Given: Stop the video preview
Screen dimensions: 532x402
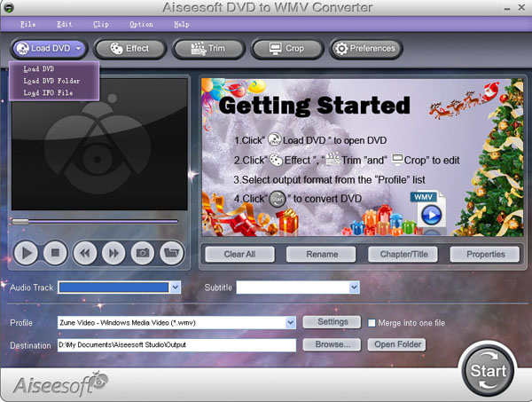Looking at the screenshot, I should tap(55, 253).
